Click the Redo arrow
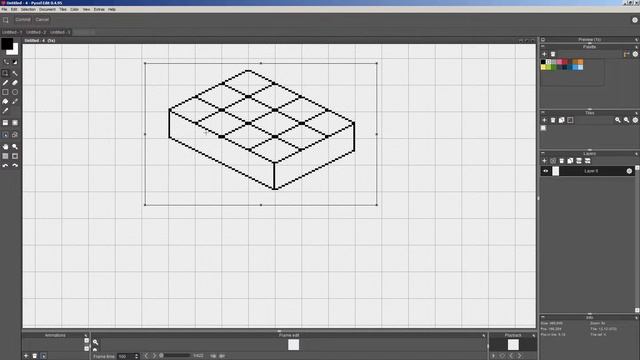 point(15,166)
